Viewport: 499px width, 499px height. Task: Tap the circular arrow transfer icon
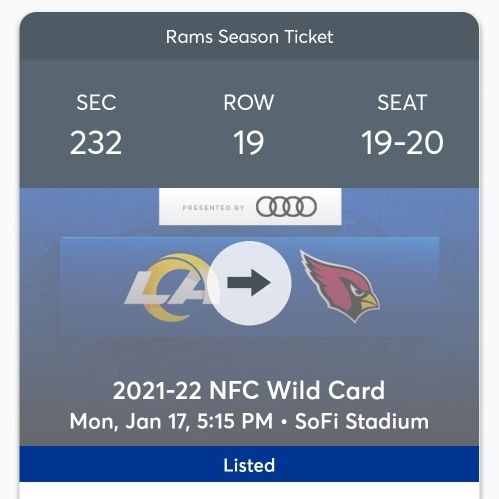tap(249, 283)
